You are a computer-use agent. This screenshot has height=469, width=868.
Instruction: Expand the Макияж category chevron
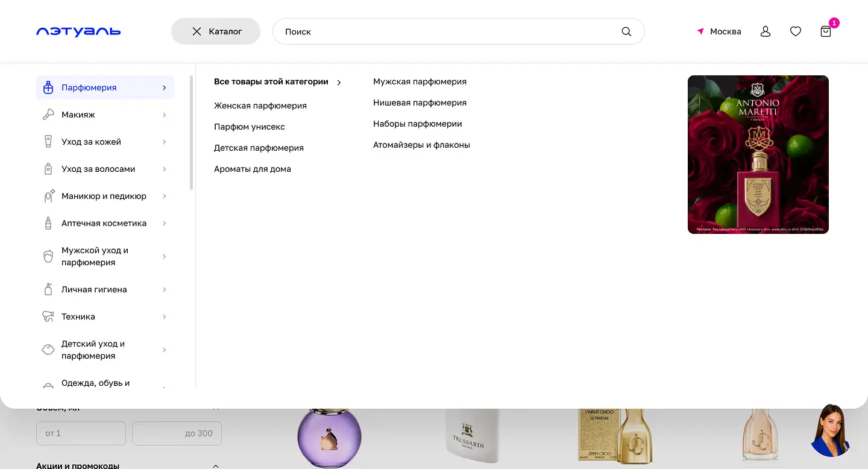tap(164, 115)
